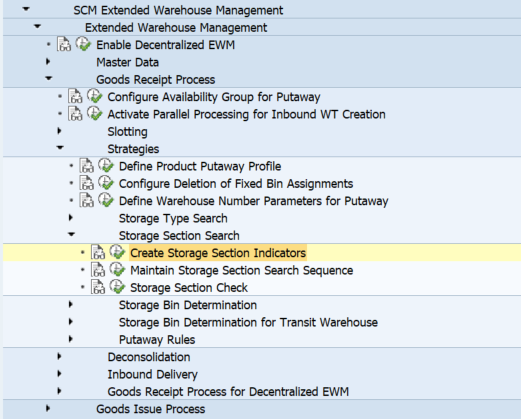Open documentation for Configure Deletion of Fixed Bin Assignments
The image size is (521, 419).
point(87,183)
